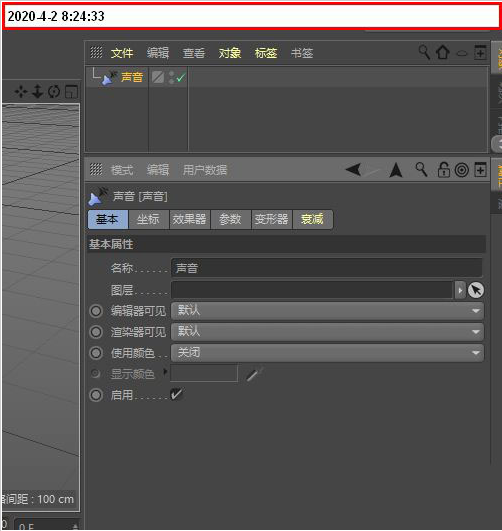Click the viewport move camera icon

click(x=21, y=91)
